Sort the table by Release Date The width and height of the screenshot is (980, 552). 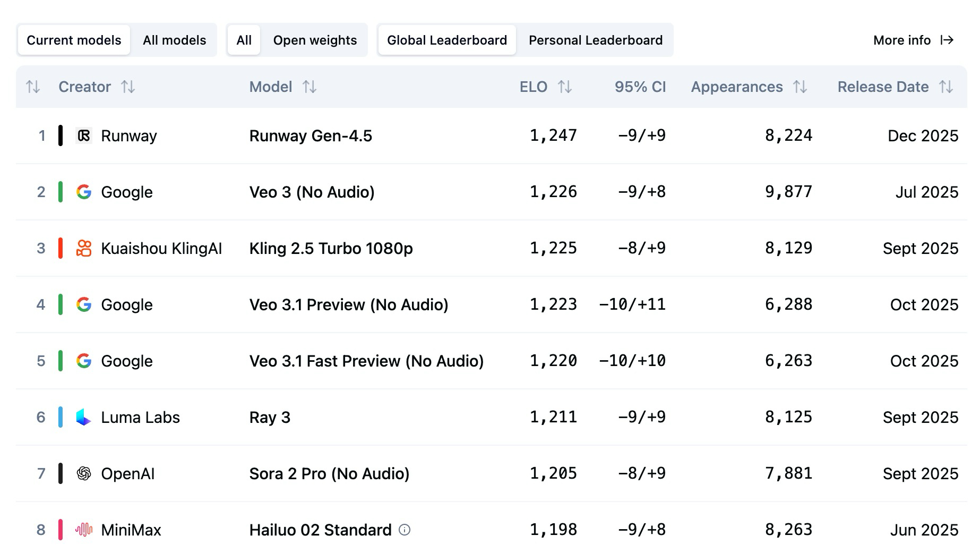(946, 87)
